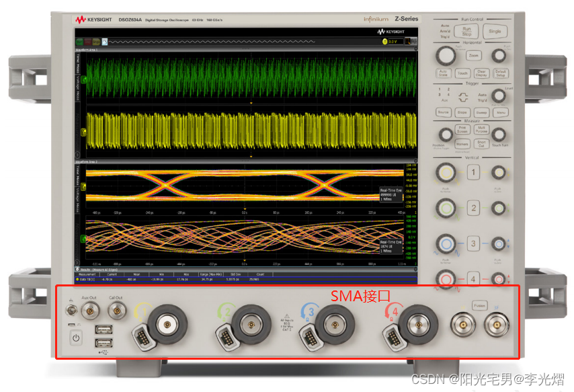The image size is (574, 392).
Task: Click the Waveform Area 2 header label
Action: coord(87,161)
